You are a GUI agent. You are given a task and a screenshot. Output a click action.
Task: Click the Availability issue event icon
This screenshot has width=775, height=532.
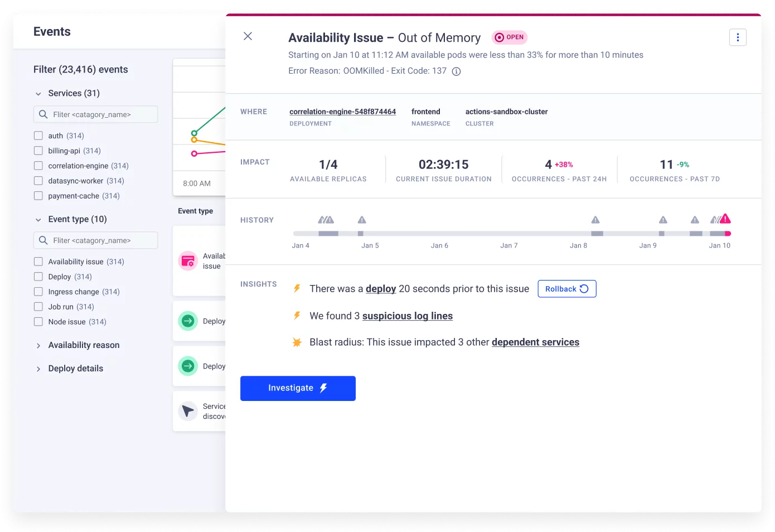pos(188,261)
